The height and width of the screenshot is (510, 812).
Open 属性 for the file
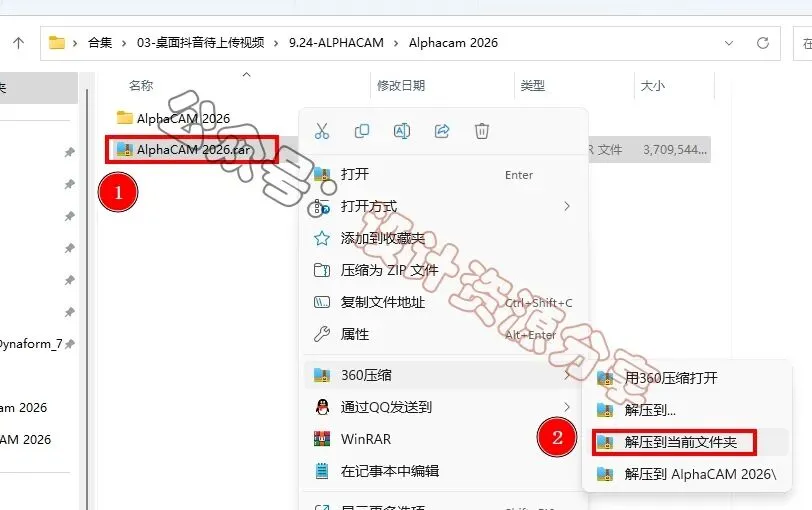tap(444, 334)
